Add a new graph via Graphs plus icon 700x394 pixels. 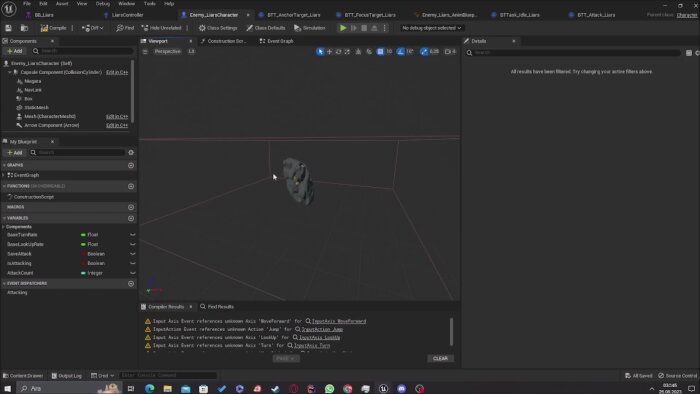(131, 165)
